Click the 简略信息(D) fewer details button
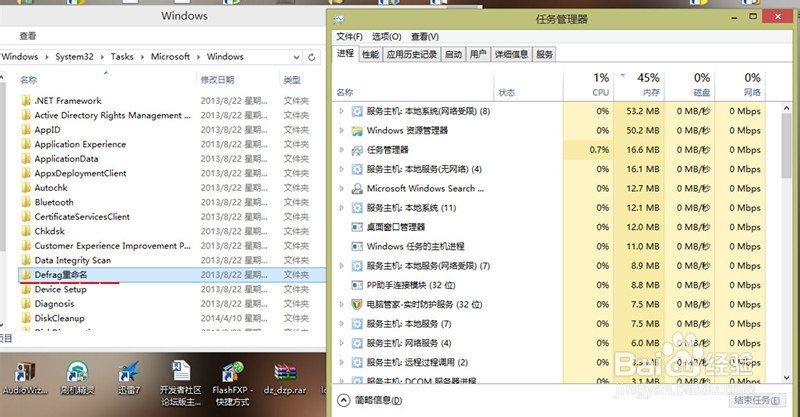The width and height of the screenshot is (800, 417). [x=370, y=401]
